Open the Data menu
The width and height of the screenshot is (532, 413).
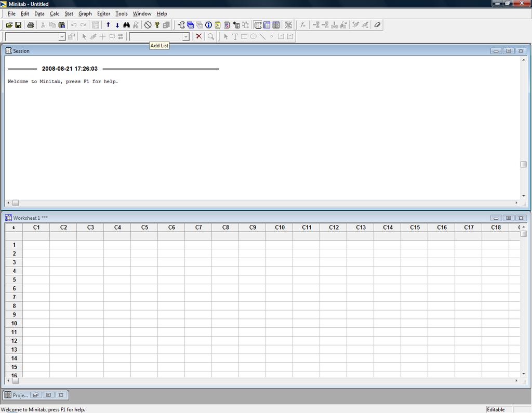point(39,14)
